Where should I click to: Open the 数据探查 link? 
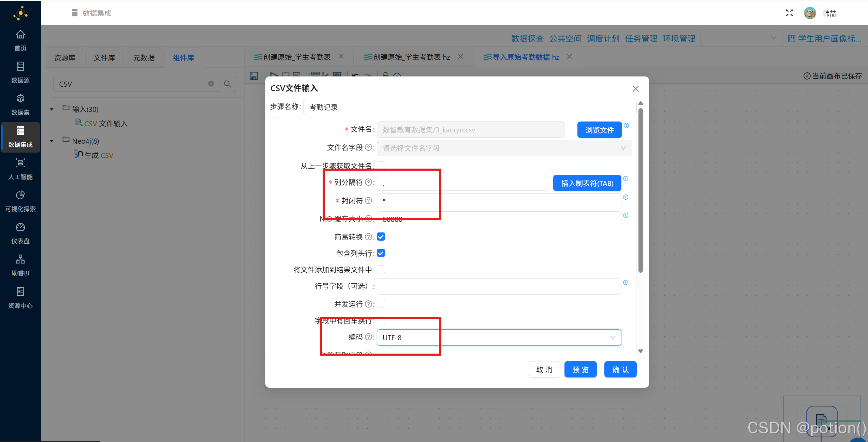(527, 39)
